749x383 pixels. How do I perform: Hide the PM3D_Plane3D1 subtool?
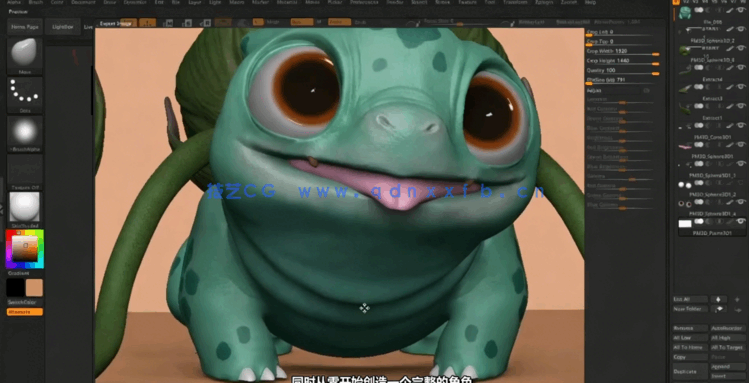point(741,221)
